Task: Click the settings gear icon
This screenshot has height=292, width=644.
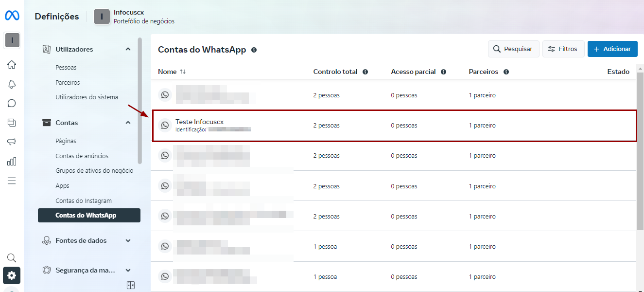Action: click(x=12, y=275)
